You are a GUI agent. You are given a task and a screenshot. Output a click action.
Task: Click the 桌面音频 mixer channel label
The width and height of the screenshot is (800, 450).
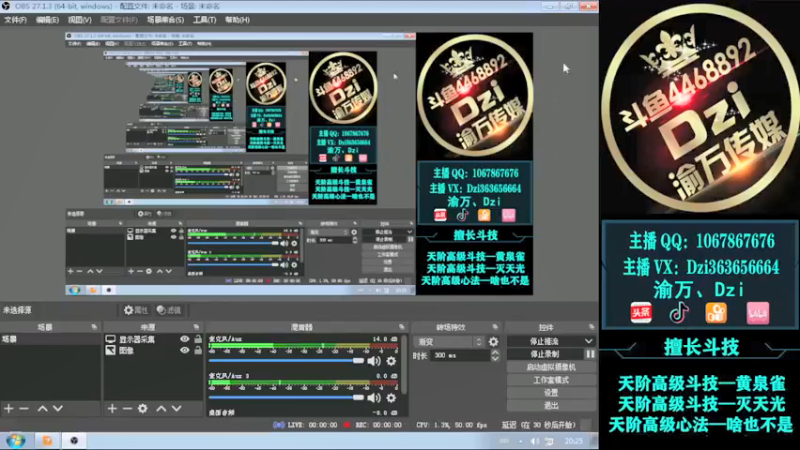coord(222,412)
